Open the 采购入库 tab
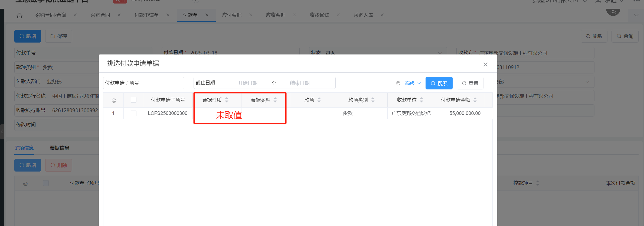The width and height of the screenshot is (644, 226). coord(363,15)
